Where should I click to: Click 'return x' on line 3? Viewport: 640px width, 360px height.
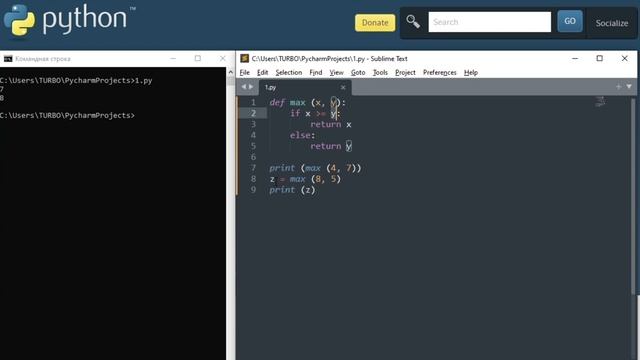[x=331, y=124]
